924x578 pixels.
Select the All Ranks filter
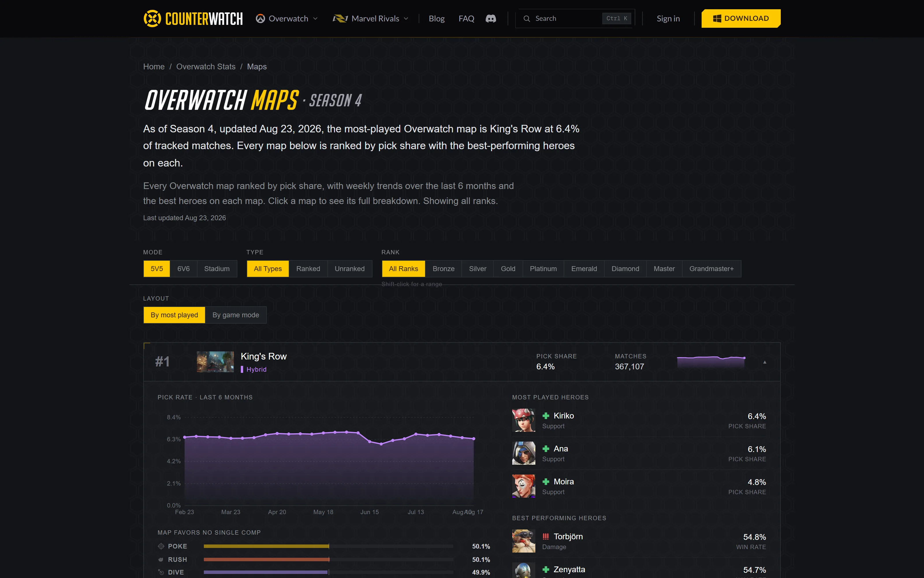403,269
